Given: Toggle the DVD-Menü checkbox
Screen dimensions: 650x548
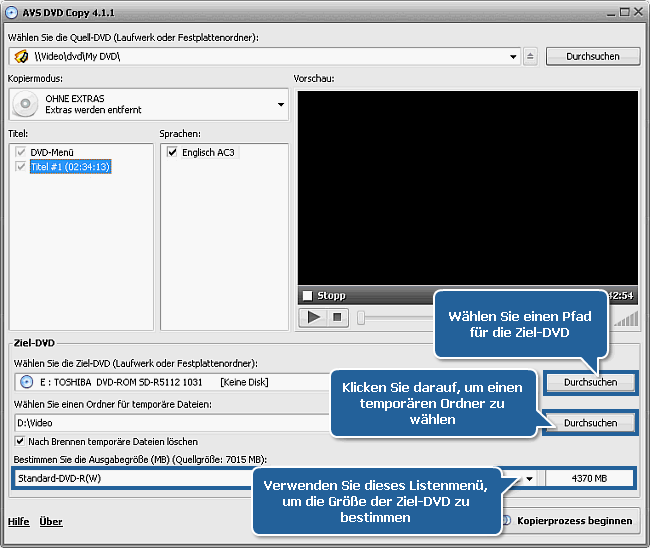Looking at the screenshot, I should click(20, 152).
